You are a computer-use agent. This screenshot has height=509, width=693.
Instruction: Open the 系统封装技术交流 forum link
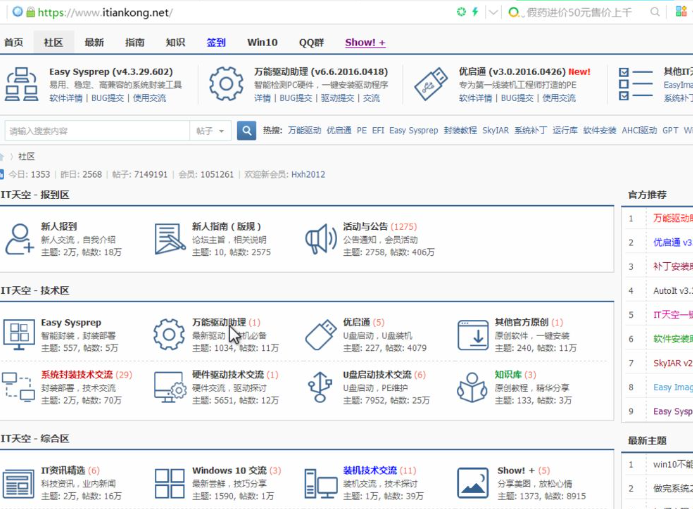(76, 374)
